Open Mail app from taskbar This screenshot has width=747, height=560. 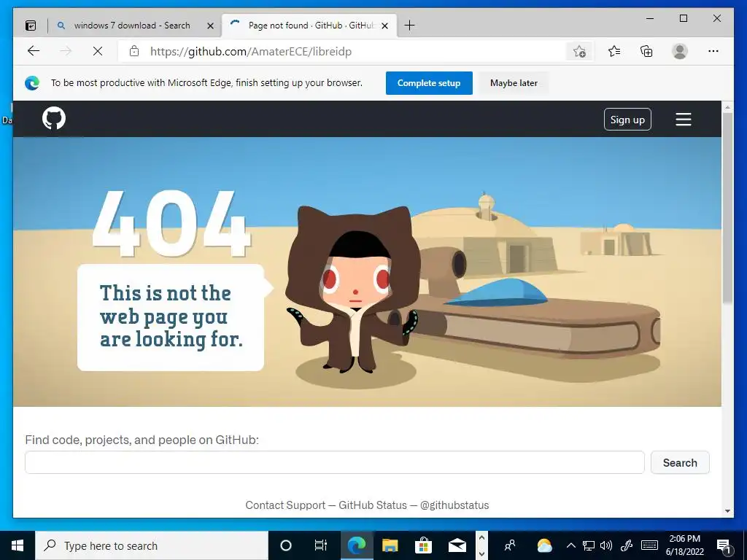(457, 545)
